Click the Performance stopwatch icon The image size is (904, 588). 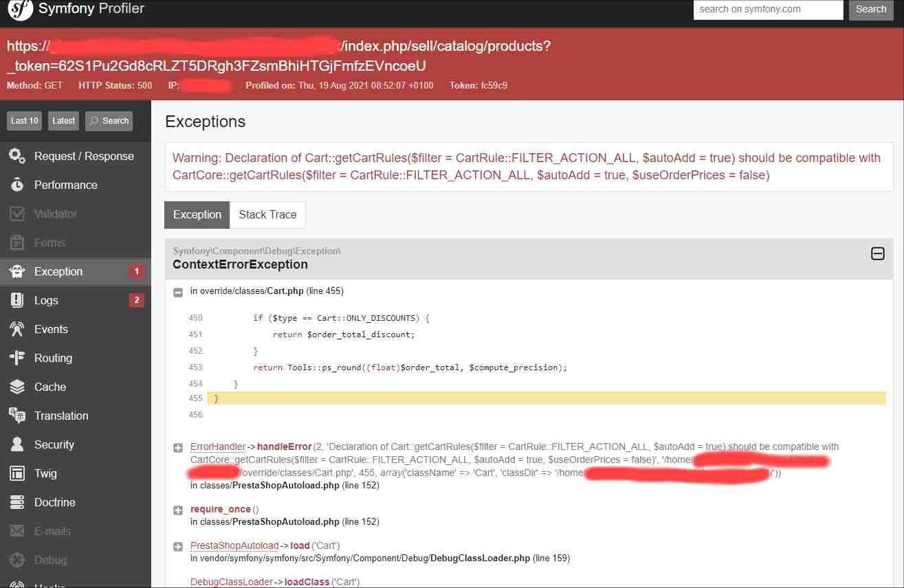coord(17,185)
